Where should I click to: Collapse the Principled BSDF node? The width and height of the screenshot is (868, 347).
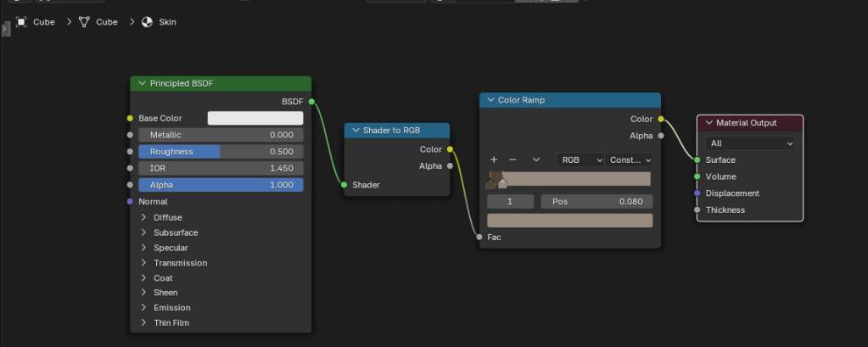click(142, 84)
